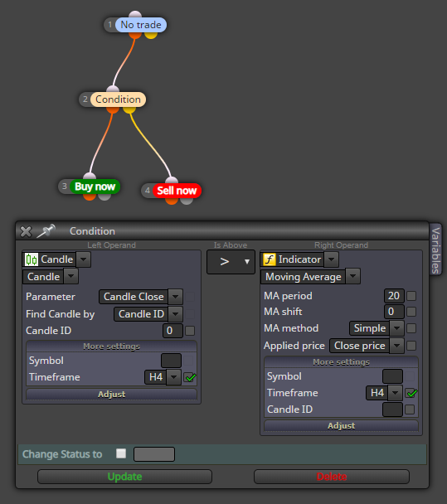Open the Candle category dropdown in Left Operand
Viewport: 447px width, 504px height.
pyautogui.click(x=83, y=259)
